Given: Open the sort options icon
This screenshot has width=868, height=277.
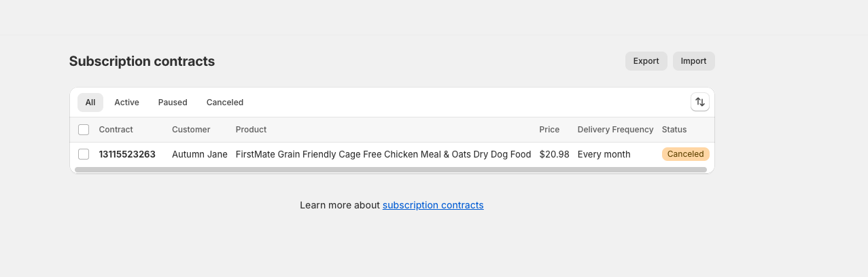Looking at the screenshot, I should click(699, 103).
